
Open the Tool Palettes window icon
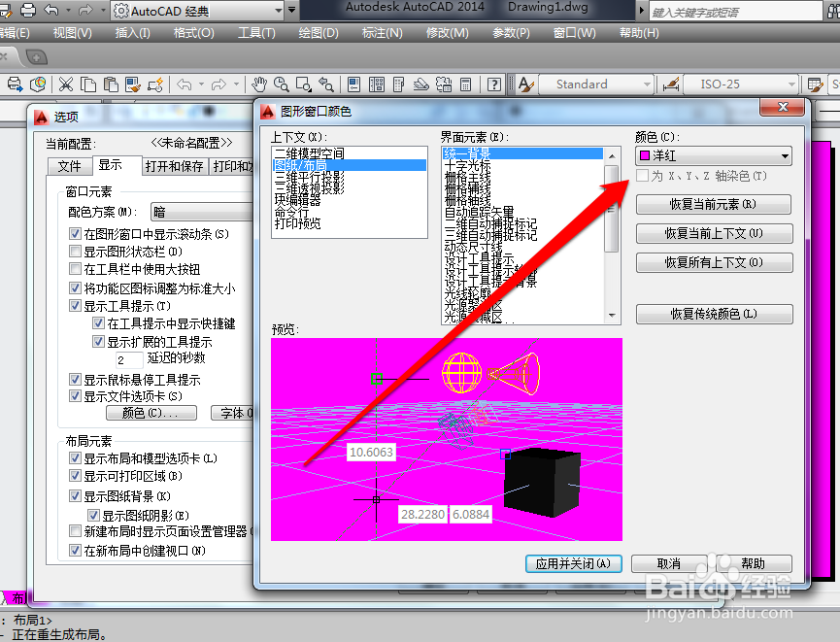coord(398,84)
